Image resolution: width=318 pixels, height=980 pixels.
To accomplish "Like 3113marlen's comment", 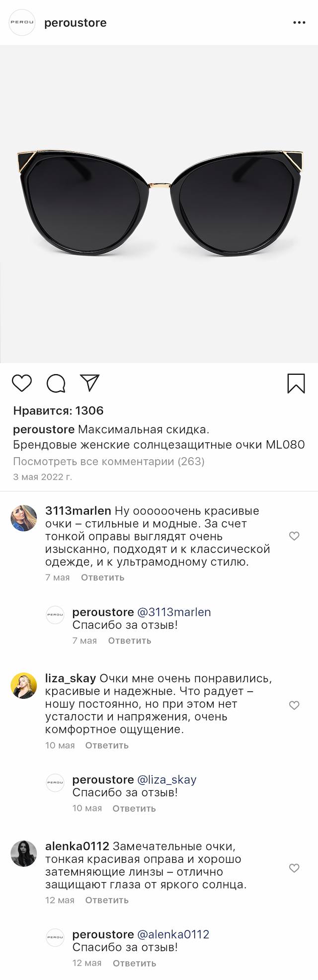I will pos(294,536).
